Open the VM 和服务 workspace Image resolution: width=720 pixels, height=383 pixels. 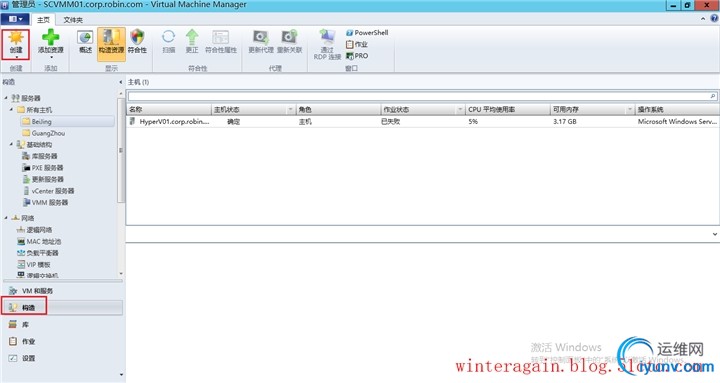[x=63, y=291]
